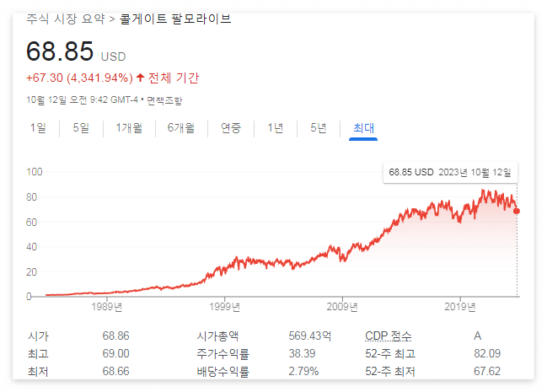Image resolution: width=547 pixels, height=392 pixels.
Task: Click the 20 y-axis label
Action: click(x=31, y=272)
